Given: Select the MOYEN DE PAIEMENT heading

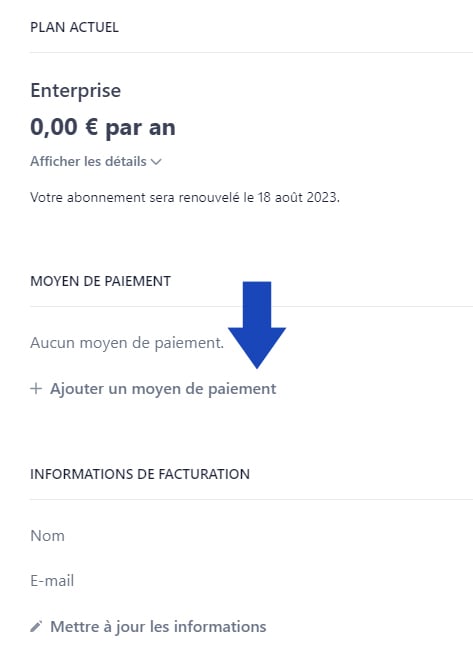Looking at the screenshot, I should 100,281.
